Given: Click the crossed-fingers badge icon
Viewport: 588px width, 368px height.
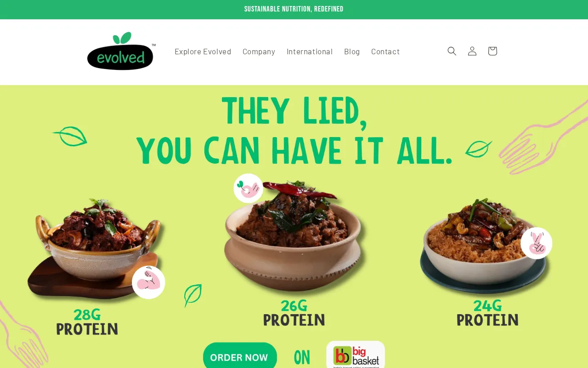Looking at the screenshot, I should 536,243.
